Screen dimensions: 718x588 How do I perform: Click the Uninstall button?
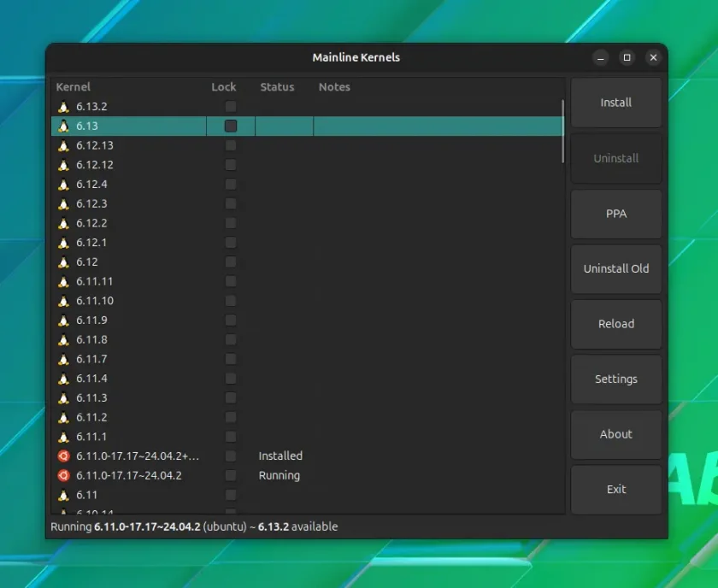[616, 158]
